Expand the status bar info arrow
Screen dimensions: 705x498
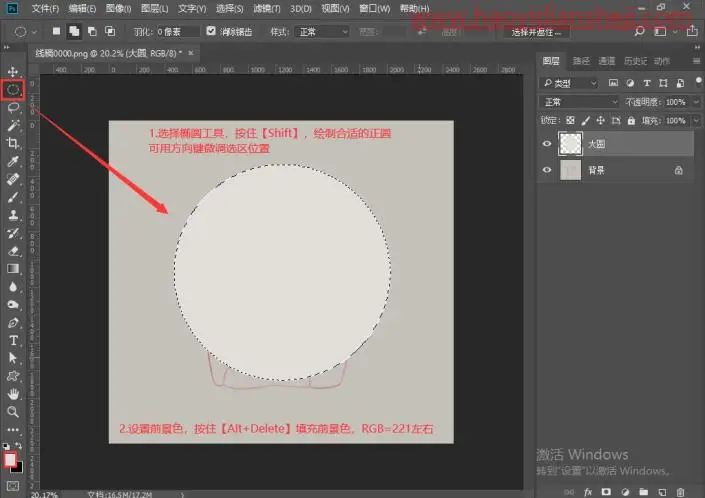pos(183,494)
